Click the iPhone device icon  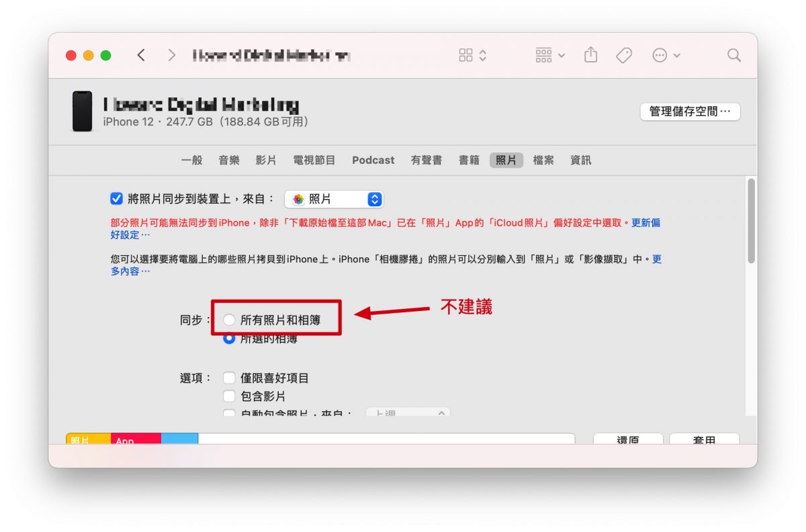tap(82, 111)
